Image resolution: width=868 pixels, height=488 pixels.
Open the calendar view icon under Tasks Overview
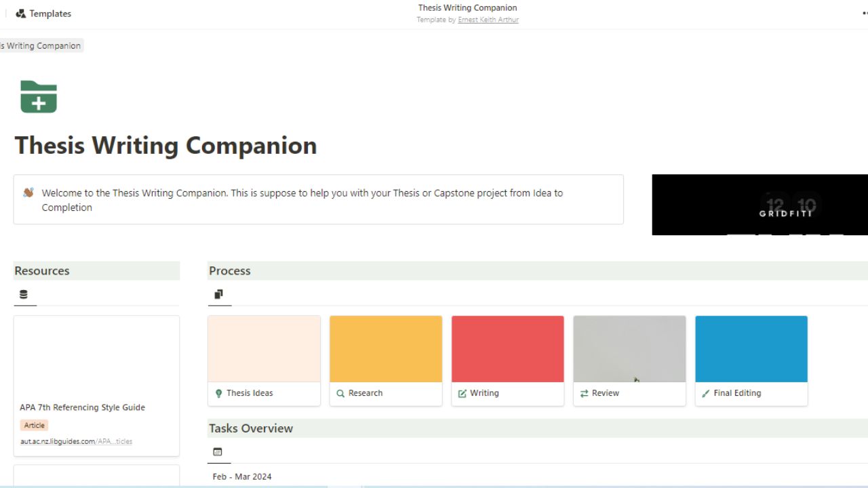[x=218, y=452]
